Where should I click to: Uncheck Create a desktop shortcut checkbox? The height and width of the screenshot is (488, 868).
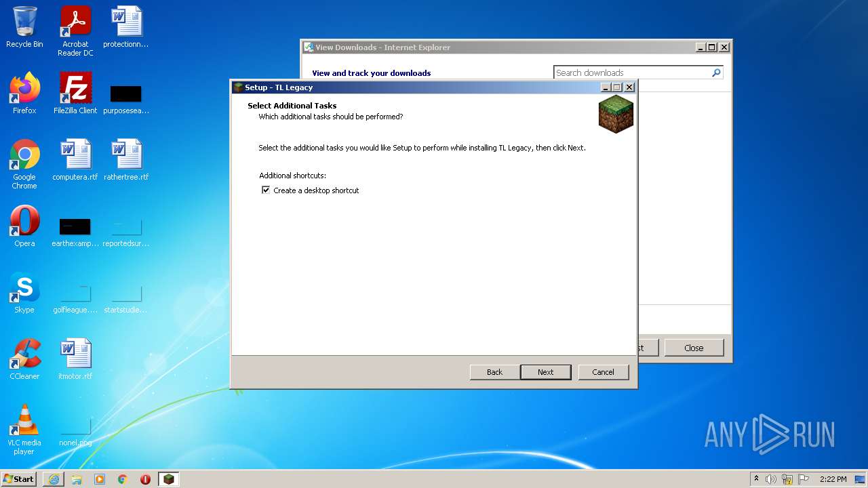coord(266,190)
